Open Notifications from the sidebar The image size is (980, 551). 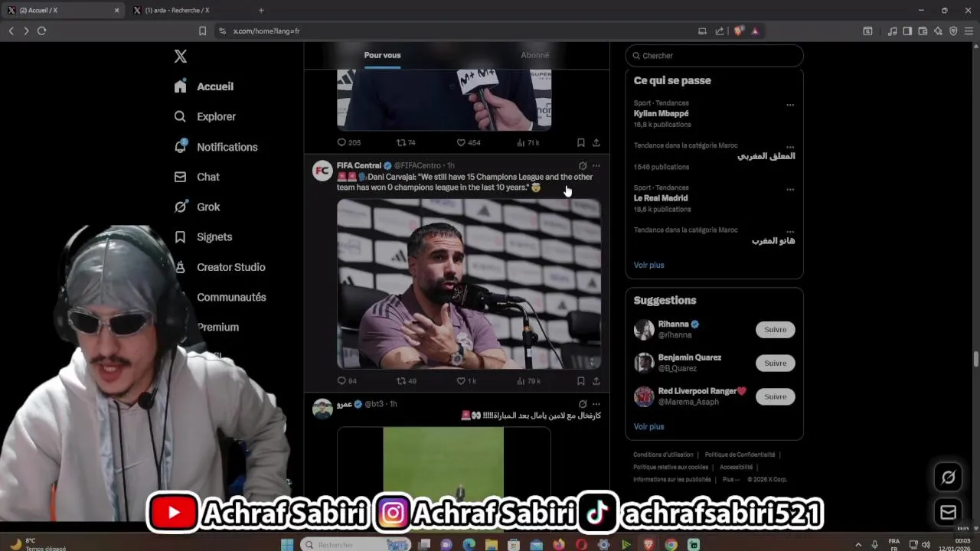coord(216,147)
